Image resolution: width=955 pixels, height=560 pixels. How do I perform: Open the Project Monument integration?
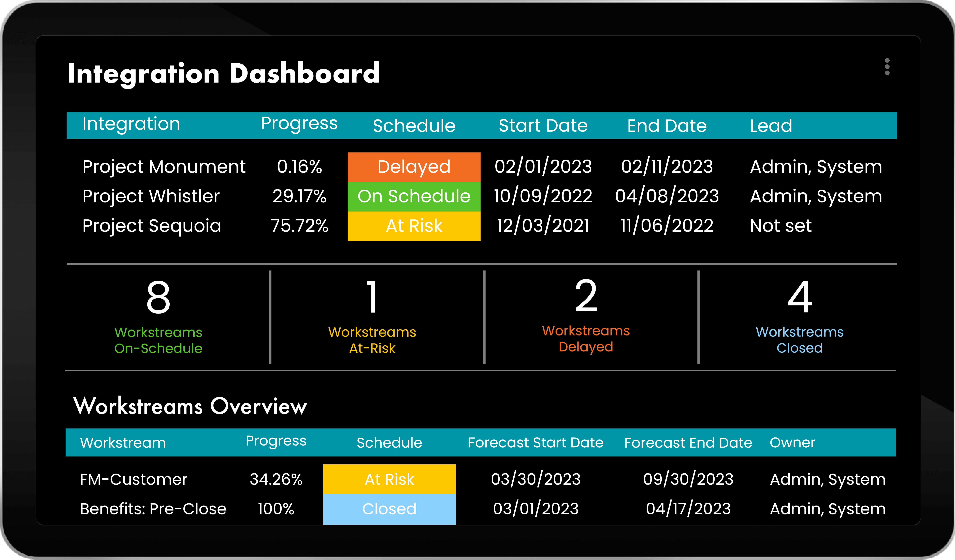[x=164, y=167]
